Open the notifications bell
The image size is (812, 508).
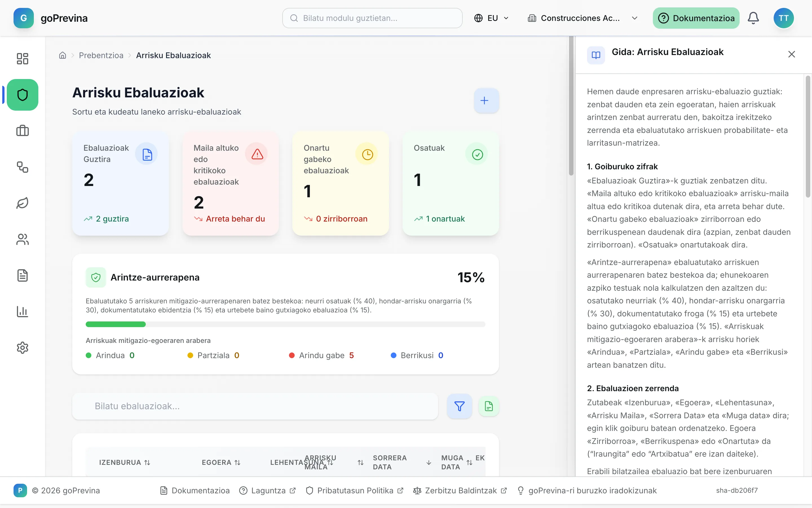point(753,18)
